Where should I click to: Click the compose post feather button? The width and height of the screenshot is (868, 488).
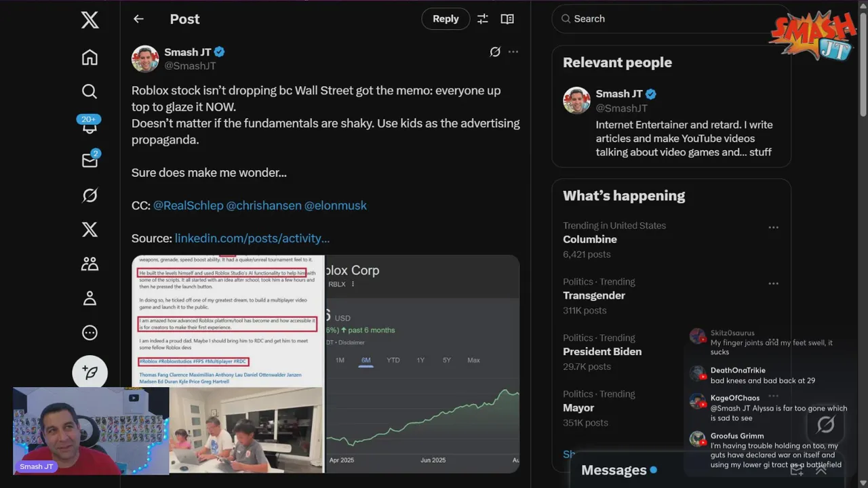coord(90,372)
